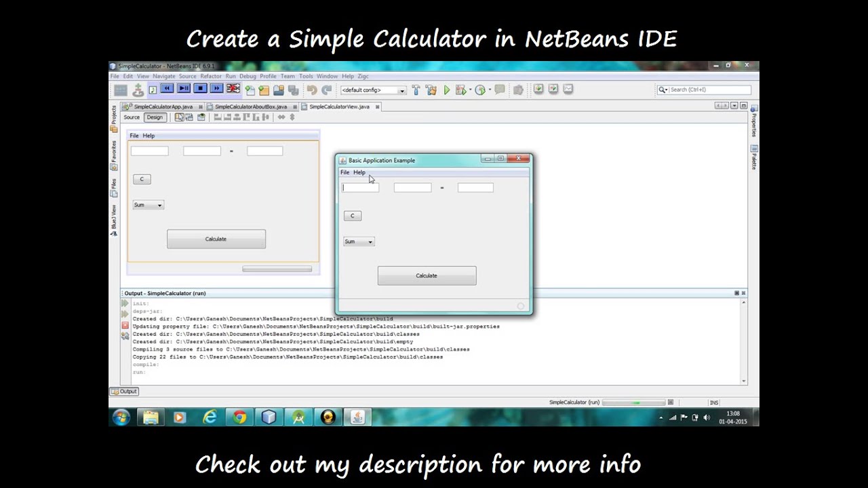Click the volume icon in system tray
The width and height of the screenshot is (868, 488).
[707, 418]
